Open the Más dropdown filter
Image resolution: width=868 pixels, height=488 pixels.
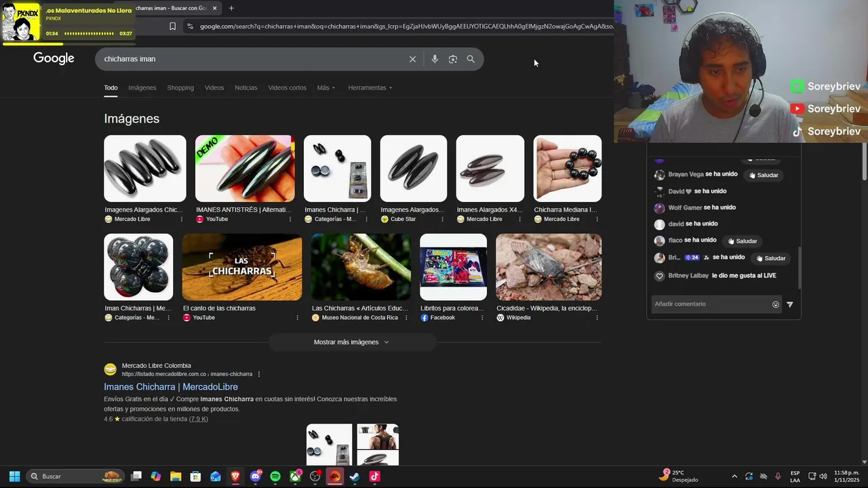pos(326,87)
